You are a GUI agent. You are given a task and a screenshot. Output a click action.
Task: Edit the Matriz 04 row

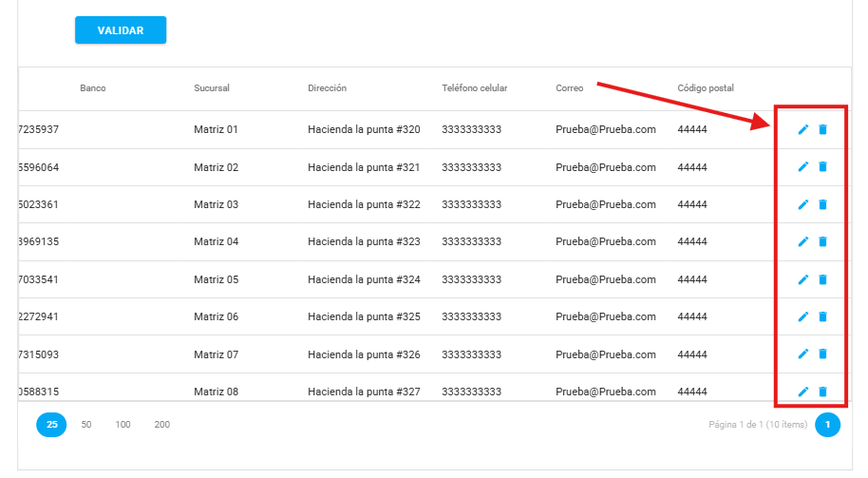pos(803,241)
